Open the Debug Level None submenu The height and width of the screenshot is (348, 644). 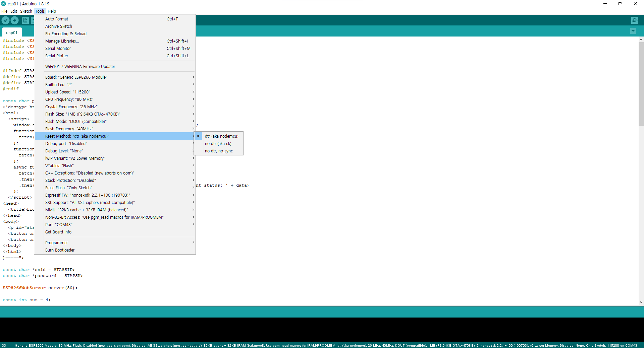(115, 151)
